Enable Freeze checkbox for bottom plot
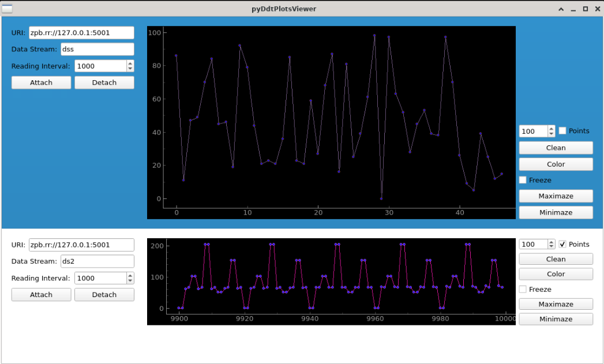 (x=523, y=289)
